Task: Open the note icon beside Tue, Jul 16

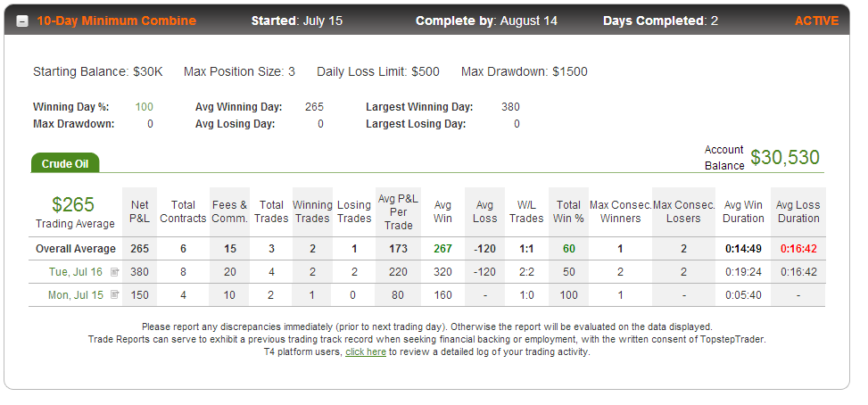Action: click(114, 272)
